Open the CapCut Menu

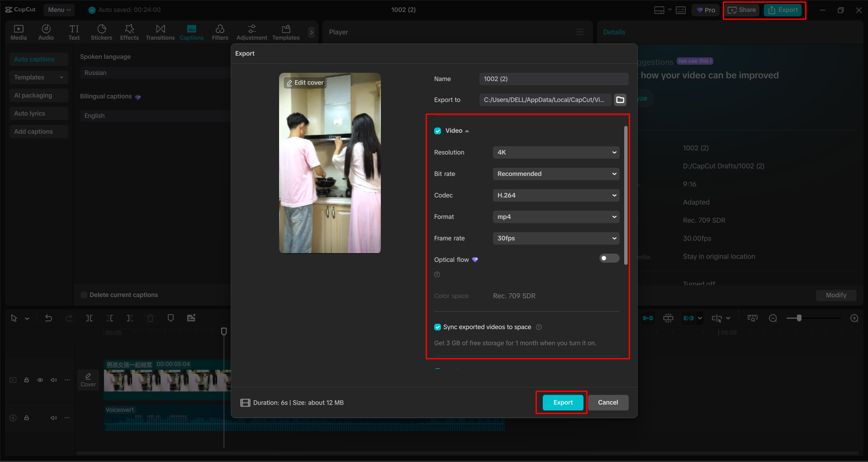click(59, 9)
